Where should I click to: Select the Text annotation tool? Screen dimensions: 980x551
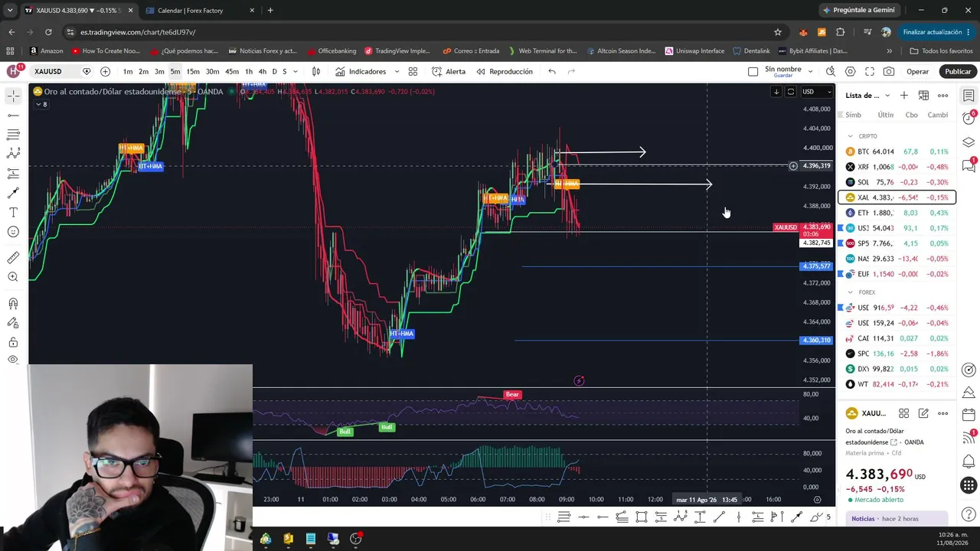pos(13,212)
